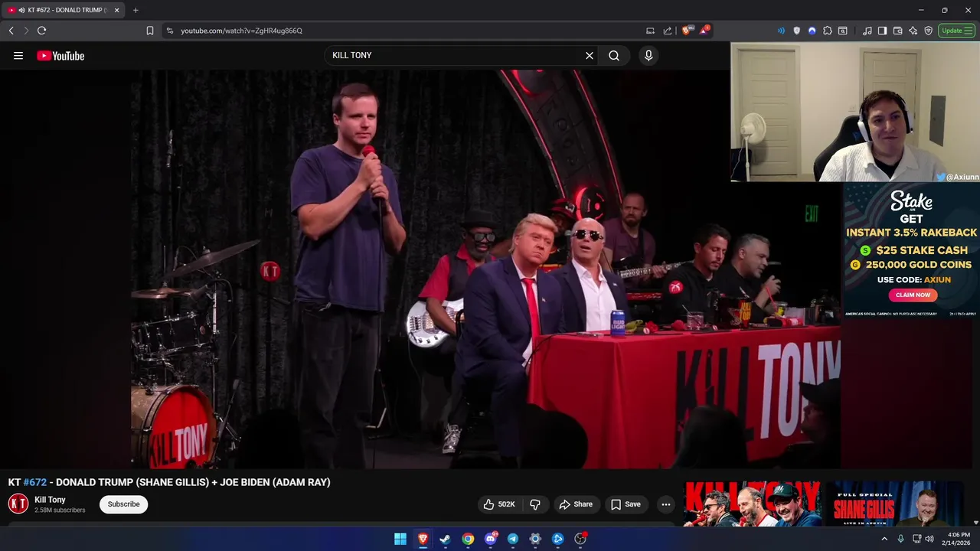The width and height of the screenshot is (980, 551).
Task: Close the KT #672 browser tab
Action: [117, 10]
